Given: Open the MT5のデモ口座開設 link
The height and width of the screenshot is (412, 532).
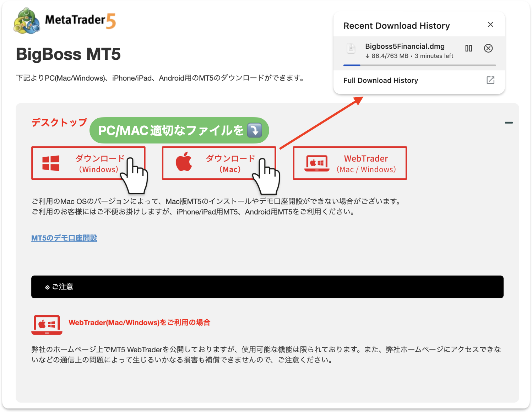Looking at the screenshot, I should click(x=64, y=238).
